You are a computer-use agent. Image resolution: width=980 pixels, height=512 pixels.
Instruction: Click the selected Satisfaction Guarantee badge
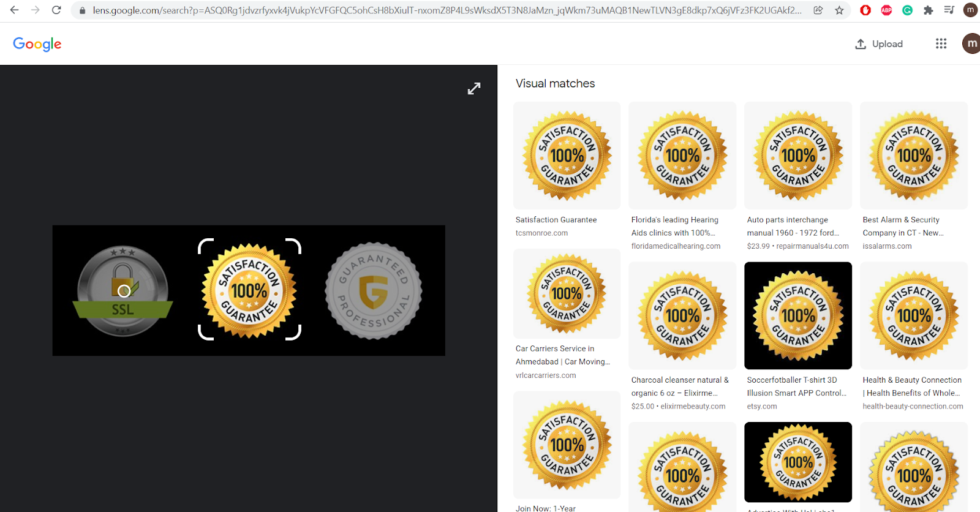pos(249,290)
